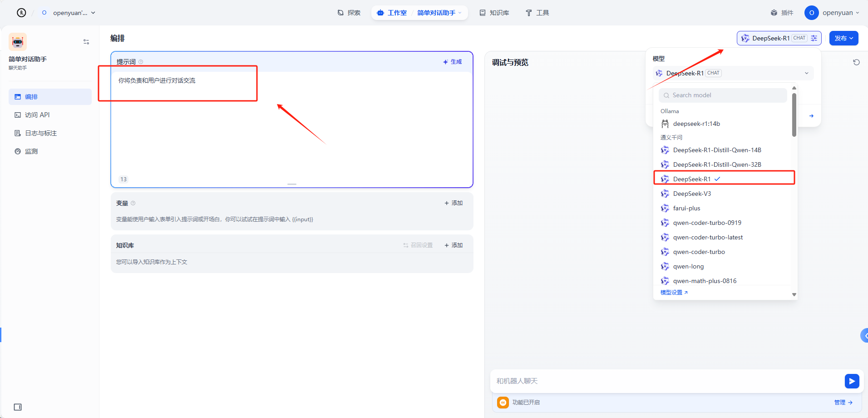Open the openyuan workspace dropdown
868x418 pixels.
[69, 13]
